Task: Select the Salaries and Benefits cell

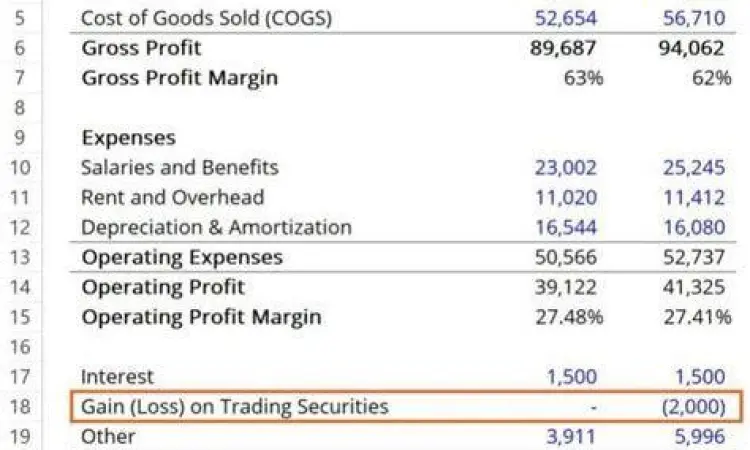Action: point(180,167)
